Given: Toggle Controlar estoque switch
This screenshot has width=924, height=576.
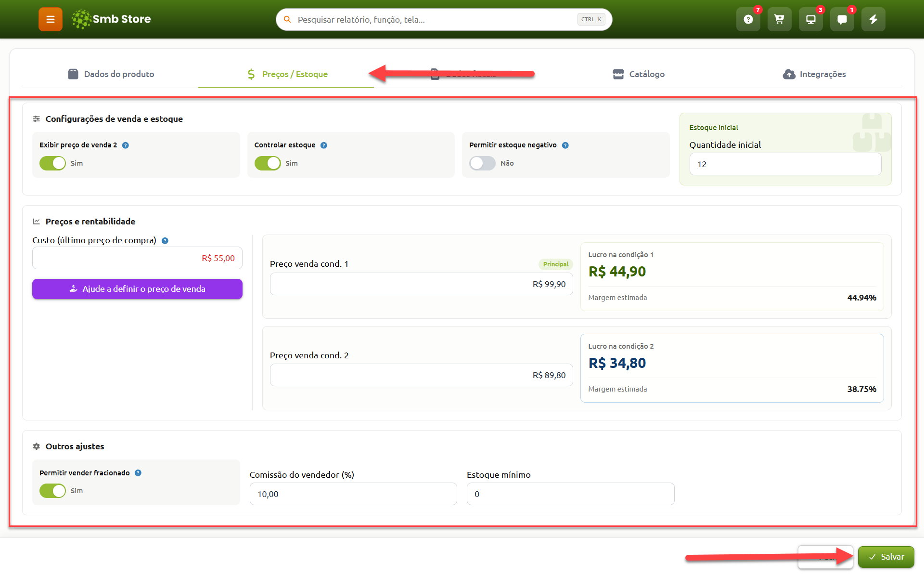Looking at the screenshot, I should (x=268, y=163).
